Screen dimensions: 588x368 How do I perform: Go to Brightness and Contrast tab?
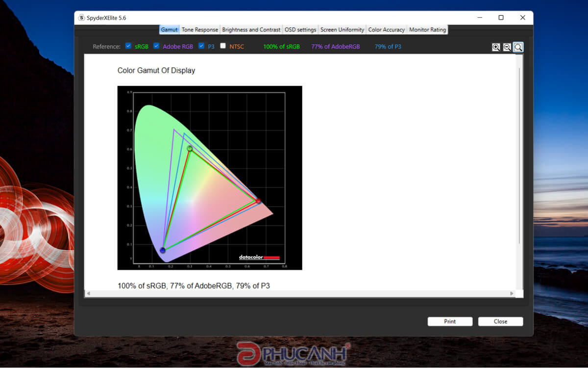coord(251,29)
